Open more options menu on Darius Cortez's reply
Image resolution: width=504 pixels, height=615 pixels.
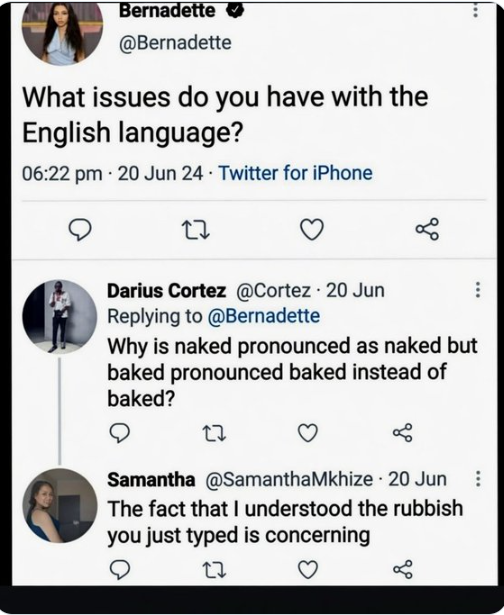click(x=478, y=290)
